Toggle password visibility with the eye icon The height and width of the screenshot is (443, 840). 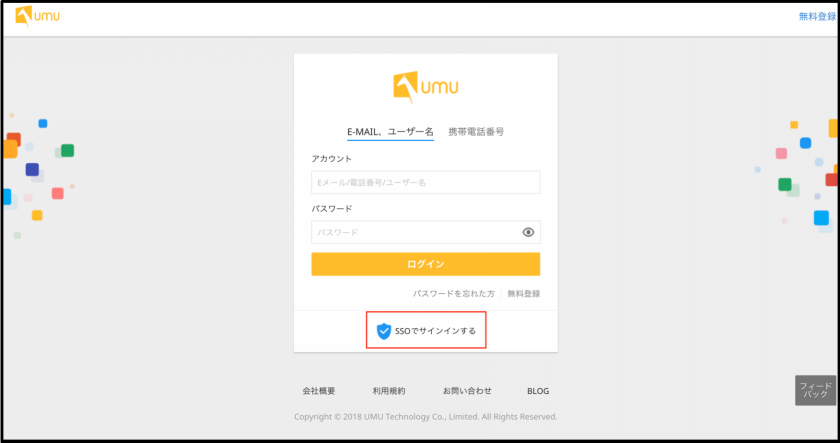coord(528,232)
